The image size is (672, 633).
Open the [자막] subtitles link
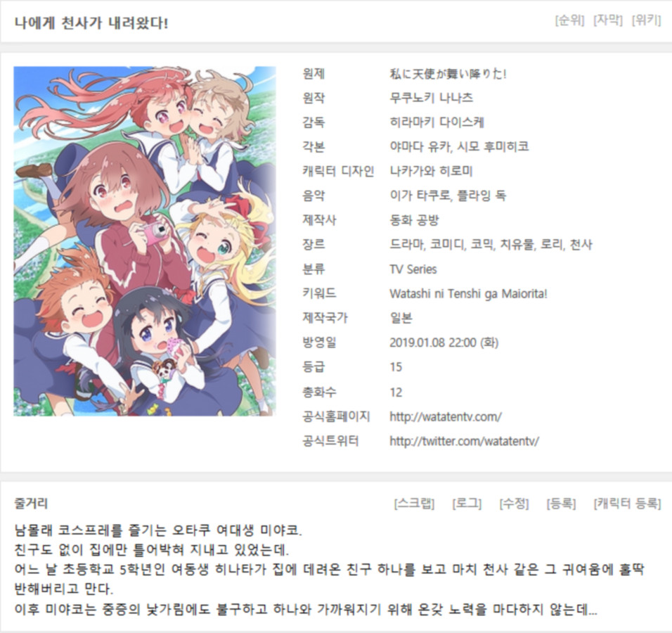608,20
